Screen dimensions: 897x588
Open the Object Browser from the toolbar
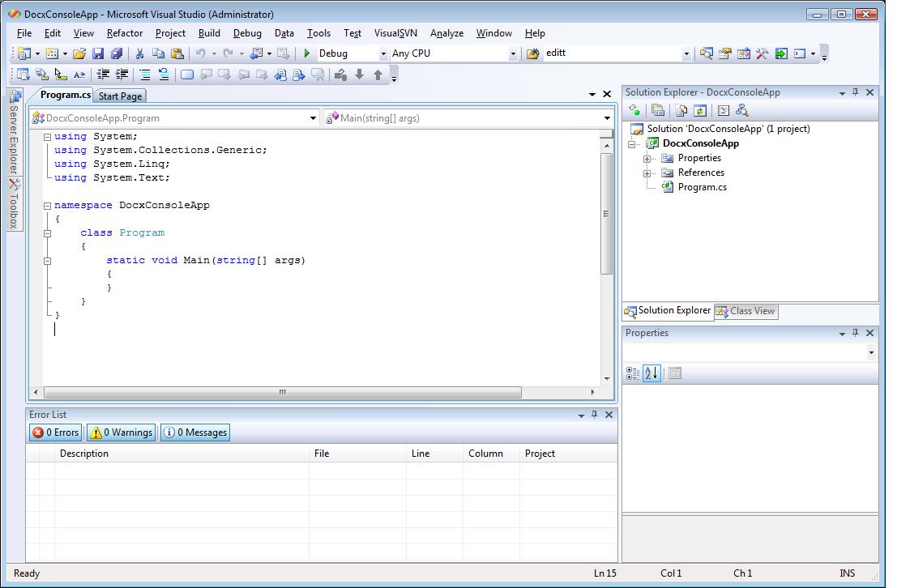(x=744, y=53)
